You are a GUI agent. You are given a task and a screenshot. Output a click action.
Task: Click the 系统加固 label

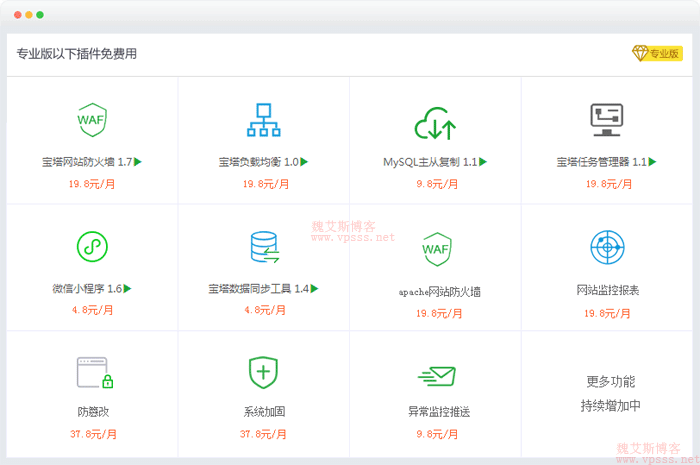264,411
